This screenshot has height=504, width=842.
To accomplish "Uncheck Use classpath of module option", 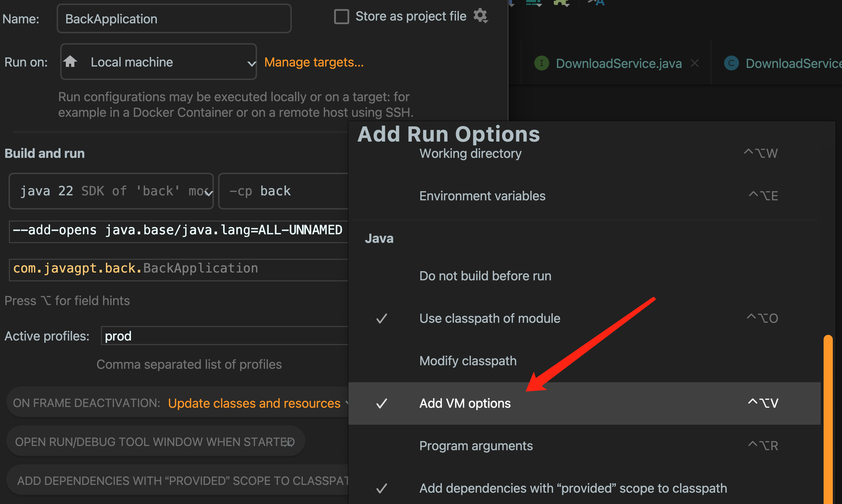I will coord(490,318).
